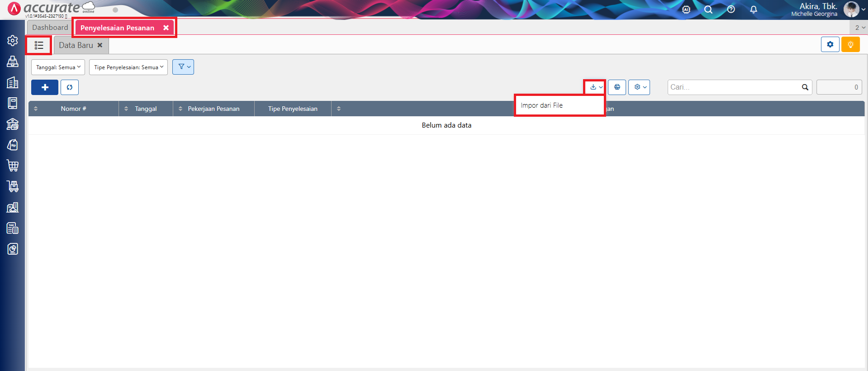Refresh the order completion list
This screenshot has height=371, width=868.
(70, 87)
